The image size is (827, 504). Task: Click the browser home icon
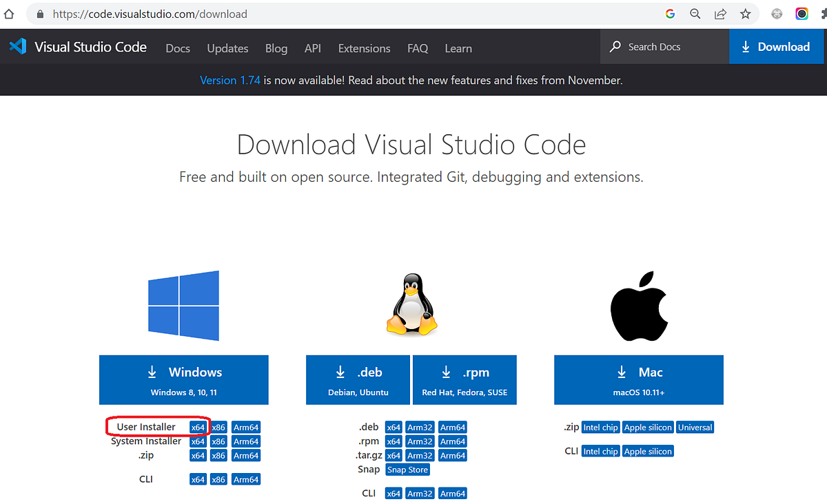(x=10, y=13)
